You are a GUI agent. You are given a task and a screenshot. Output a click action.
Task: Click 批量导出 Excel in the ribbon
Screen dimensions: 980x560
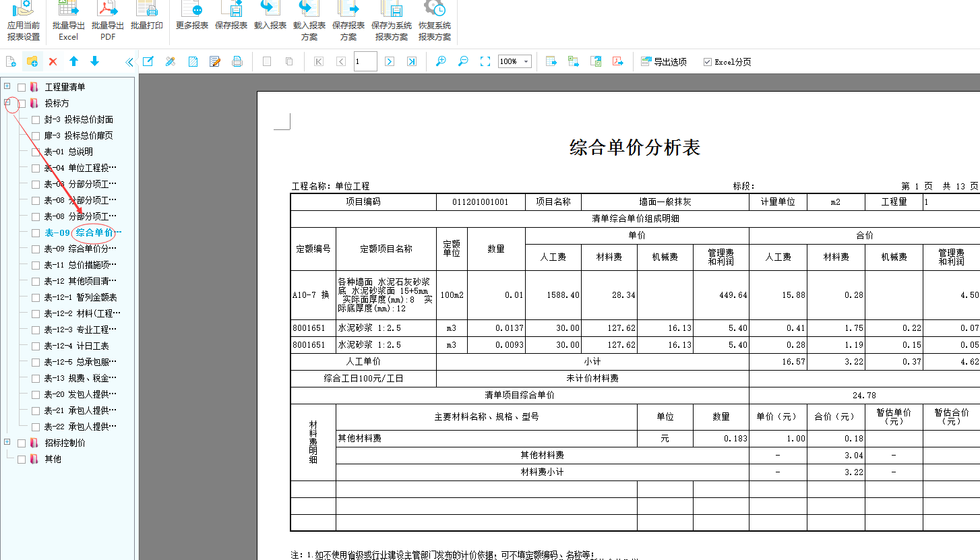pyautogui.click(x=68, y=22)
